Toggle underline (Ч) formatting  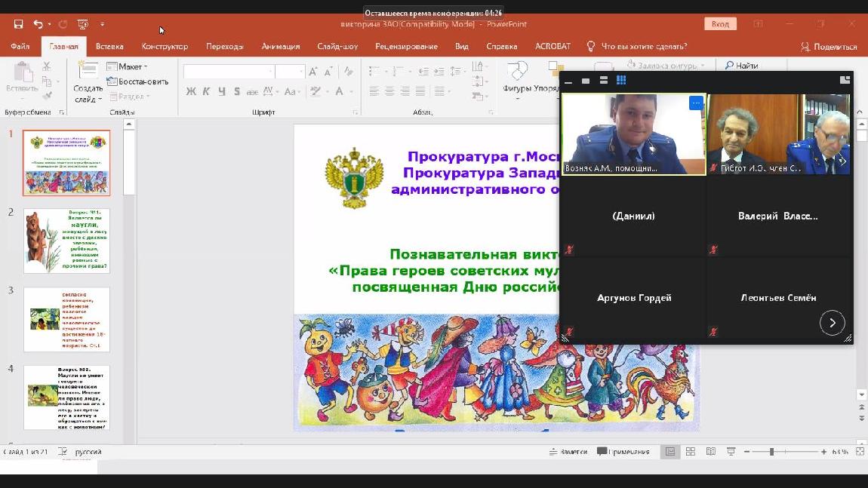(x=221, y=91)
